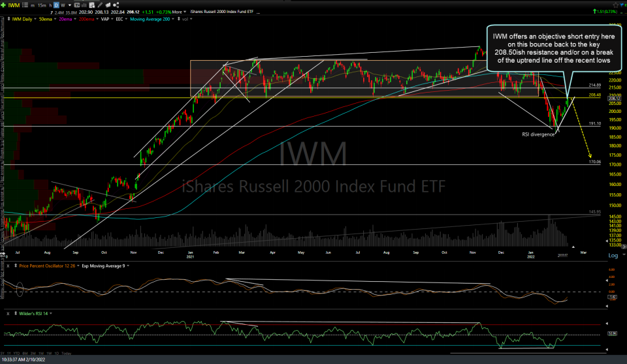Toggle the Log scale setting

click(613, 255)
